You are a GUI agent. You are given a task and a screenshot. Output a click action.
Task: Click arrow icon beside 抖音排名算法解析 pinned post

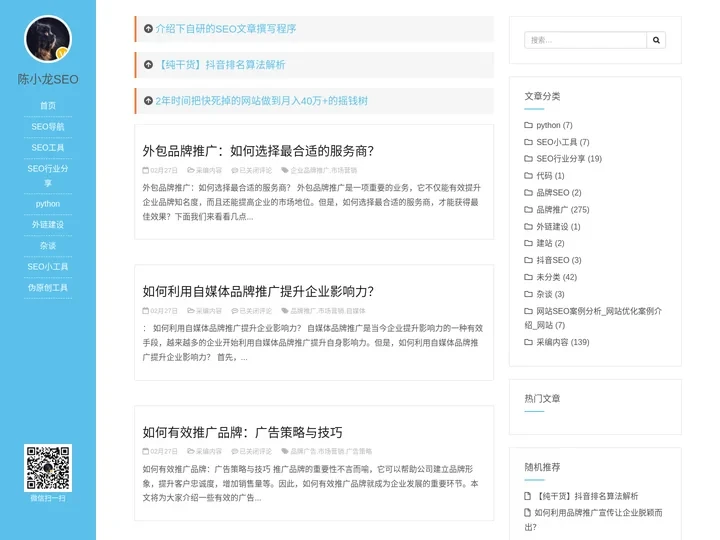tap(148, 65)
